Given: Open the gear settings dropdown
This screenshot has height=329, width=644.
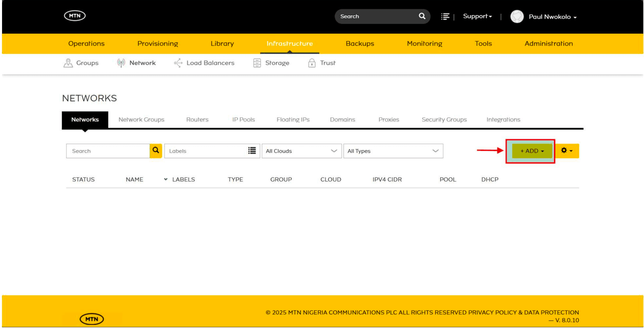Looking at the screenshot, I should pyautogui.click(x=567, y=151).
